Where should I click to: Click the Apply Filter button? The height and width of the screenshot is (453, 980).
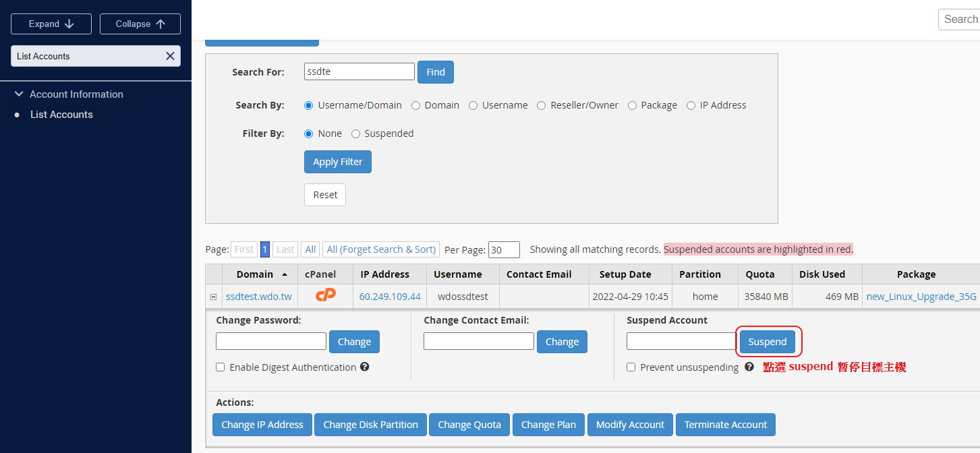pos(337,162)
